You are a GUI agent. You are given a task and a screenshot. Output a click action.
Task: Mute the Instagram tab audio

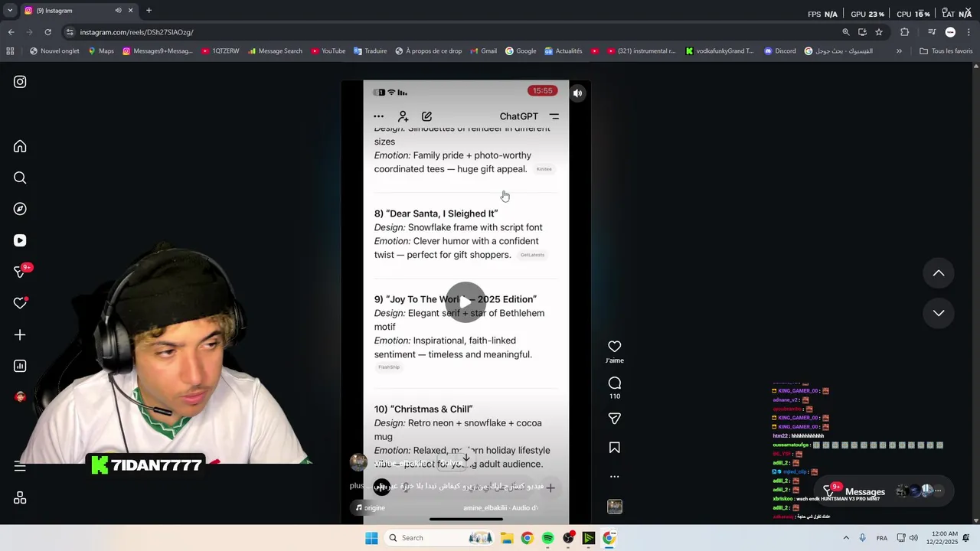coord(118,11)
